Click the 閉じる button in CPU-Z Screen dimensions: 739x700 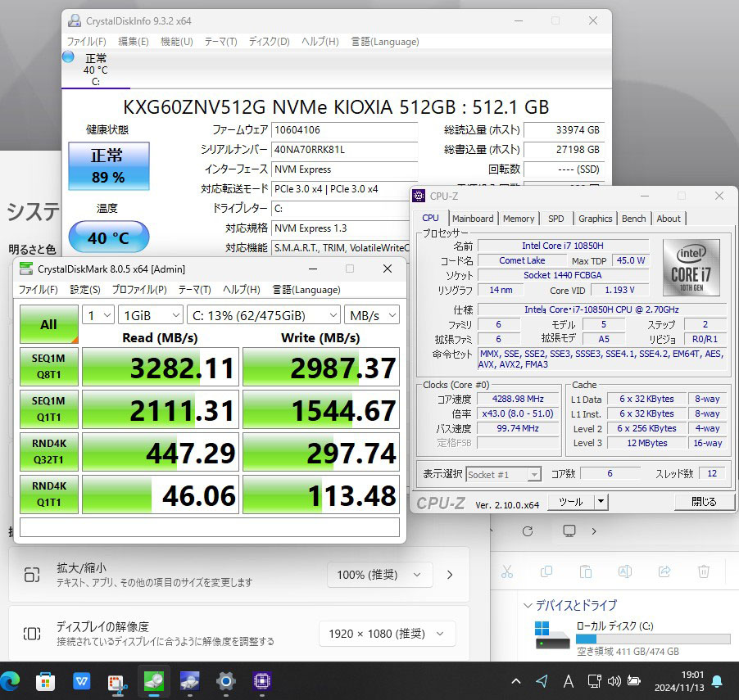[703, 502]
